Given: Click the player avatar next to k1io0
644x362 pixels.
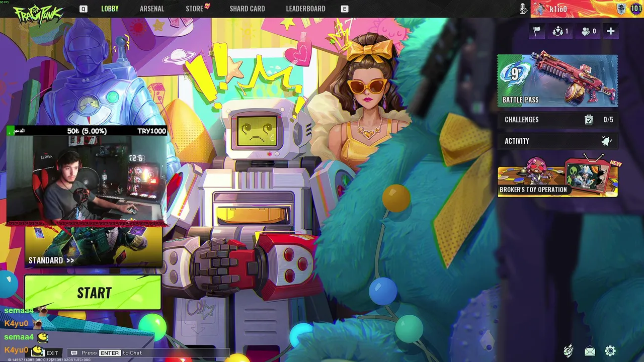Looking at the screenshot, I should (540, 9).
